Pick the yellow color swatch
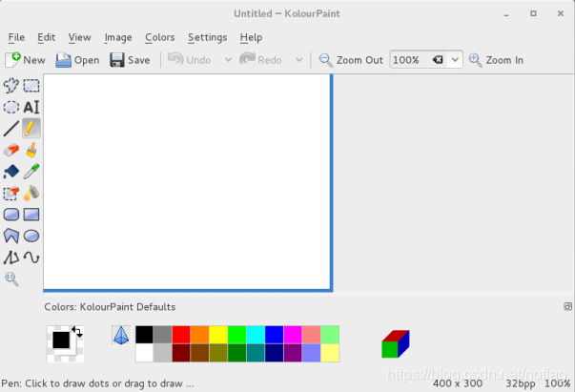Viewport: 575px width, 392px height. pyautogui.click(x=218, y=335)
